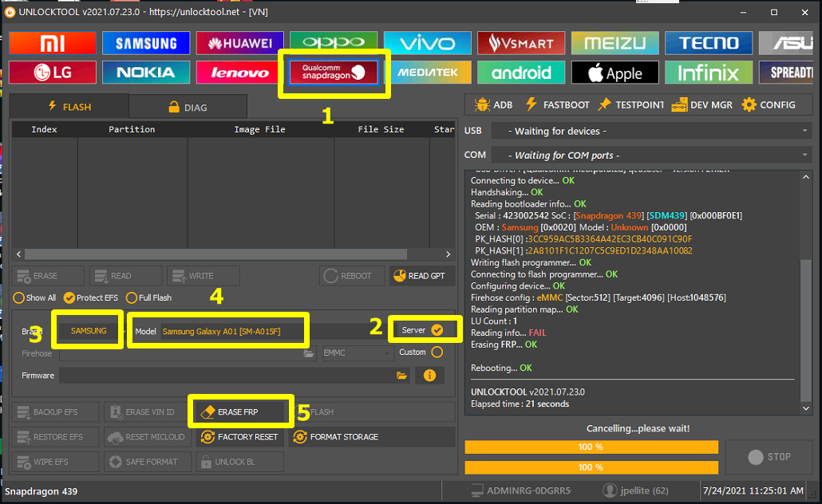
Task: Click the REBOOT button
Action: click(352, 276)
